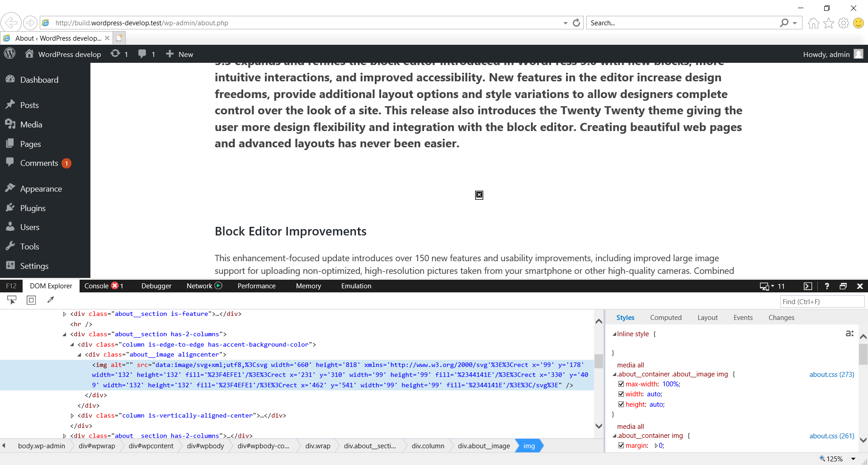Click the search magnifier icon in the search box

tap(784, 23)
